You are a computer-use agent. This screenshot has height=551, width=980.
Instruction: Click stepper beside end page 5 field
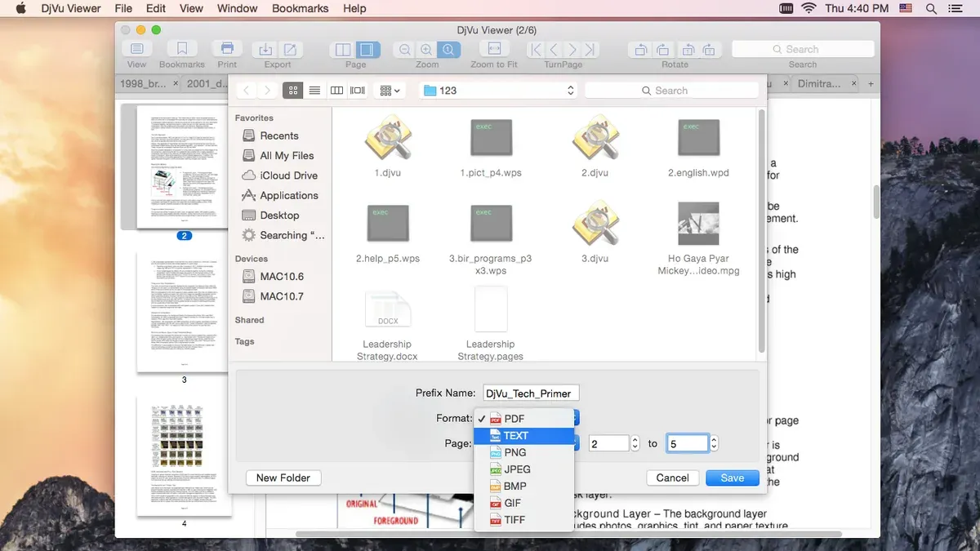[714, 443]
